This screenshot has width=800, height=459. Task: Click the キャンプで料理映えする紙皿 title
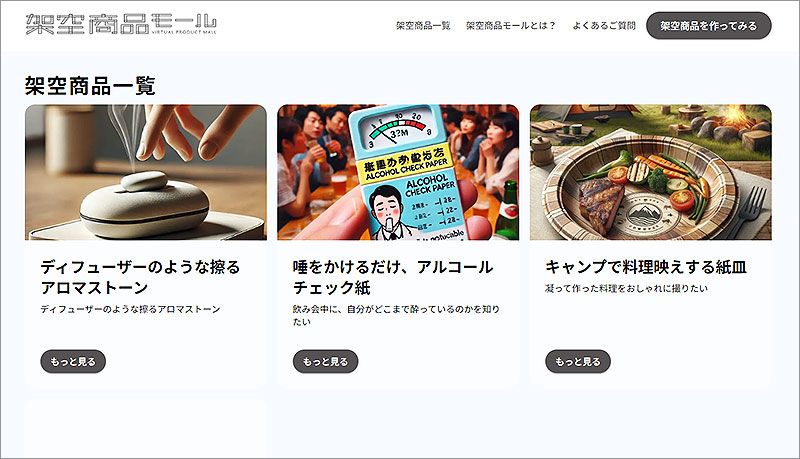click(x=646, y=267)
